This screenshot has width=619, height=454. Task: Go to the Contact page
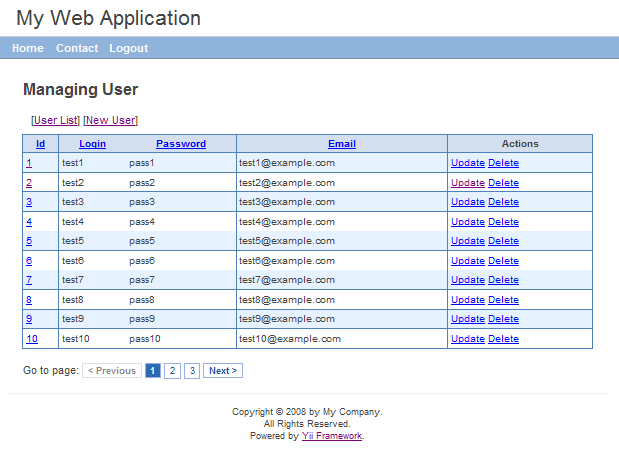click(77, 48)
